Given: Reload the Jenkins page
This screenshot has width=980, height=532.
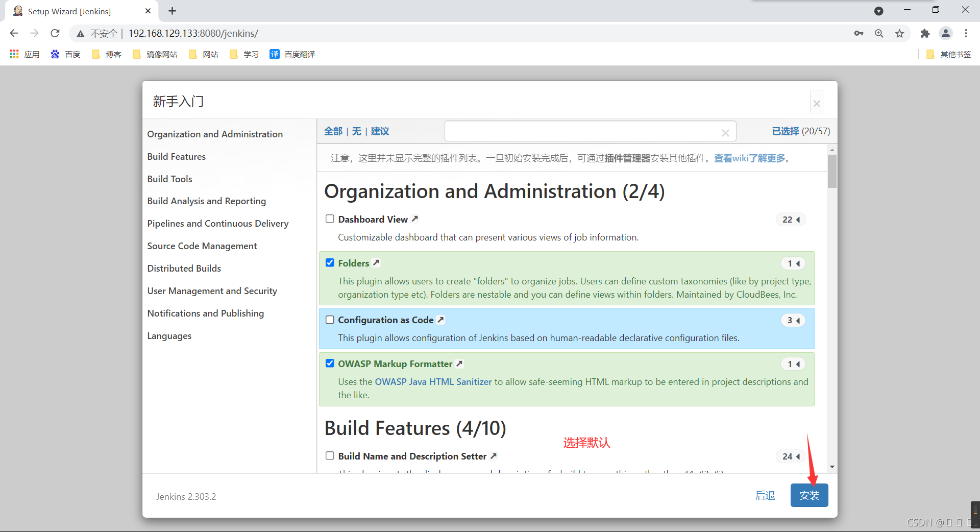Looking at the screenshot, I should (55, 33).
